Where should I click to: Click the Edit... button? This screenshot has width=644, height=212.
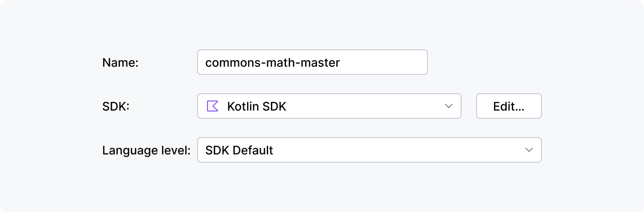coord(509,106)
